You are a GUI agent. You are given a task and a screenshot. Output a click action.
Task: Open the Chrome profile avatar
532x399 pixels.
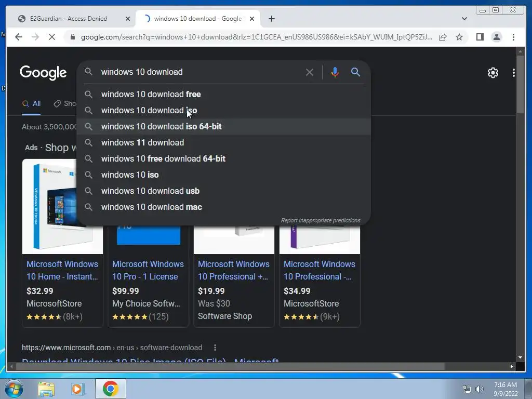496,37
